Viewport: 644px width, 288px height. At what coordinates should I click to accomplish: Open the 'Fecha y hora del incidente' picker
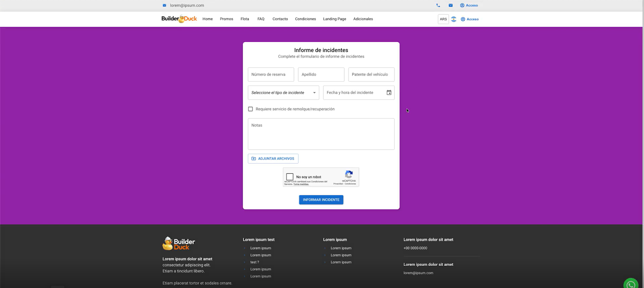354,93
